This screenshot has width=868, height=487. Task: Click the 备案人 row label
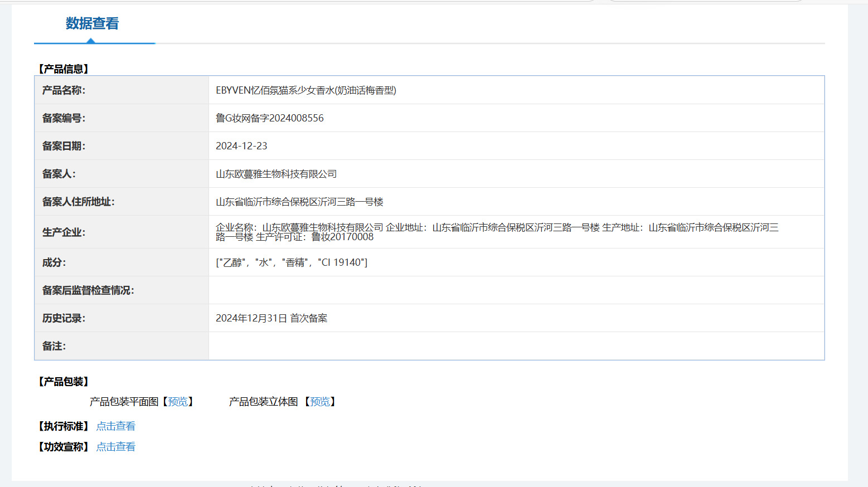click(x=59, y=174)
